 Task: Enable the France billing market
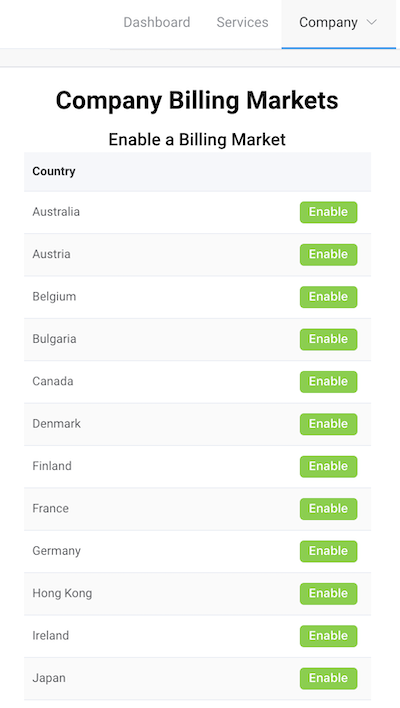[x=328, y=509]
